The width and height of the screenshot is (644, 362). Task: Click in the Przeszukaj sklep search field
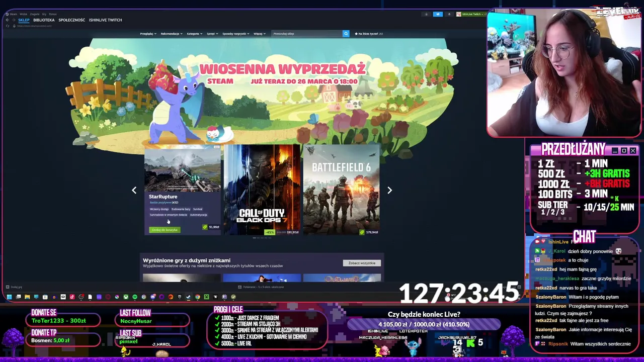coord(307,34)
